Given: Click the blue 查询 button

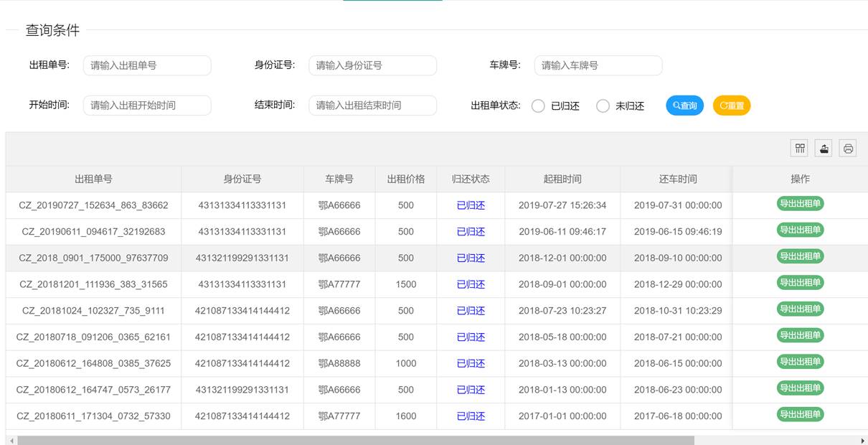Looking at the screenshot, I should click(x=684, y=106).
